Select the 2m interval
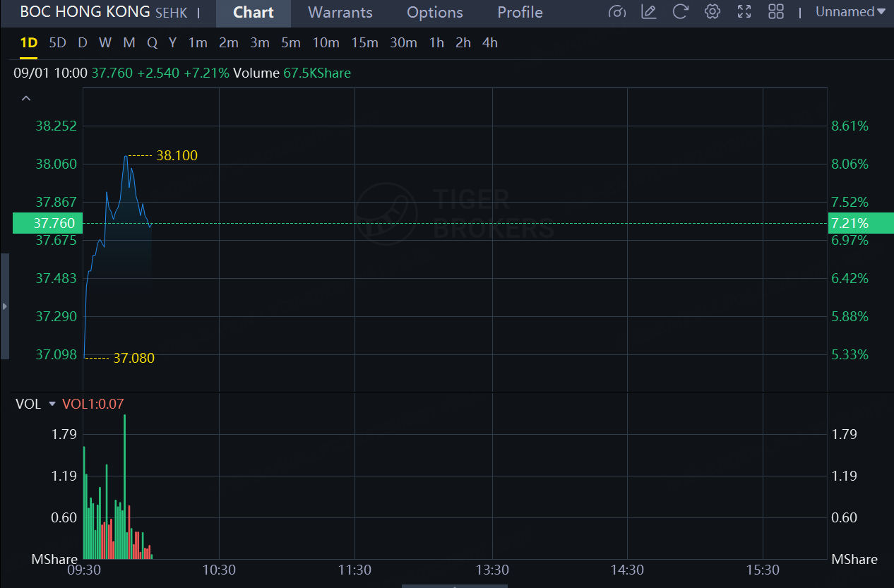Viewport: 894px width, 588px height. pos(229,43)
